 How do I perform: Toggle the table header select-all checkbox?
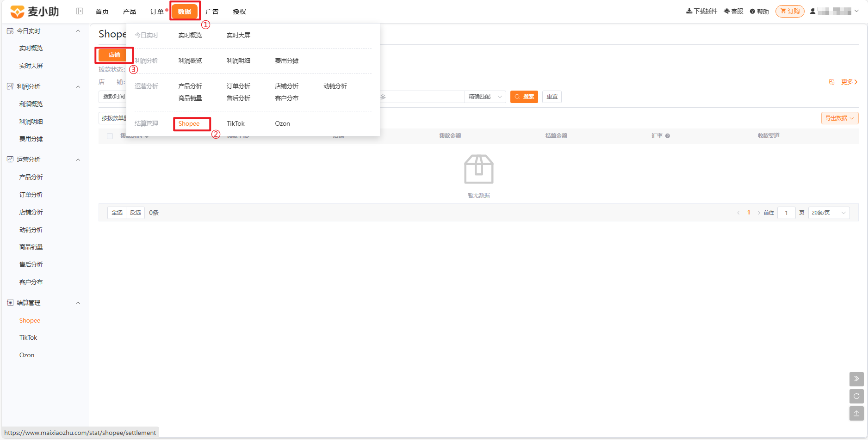click(110, 136)
